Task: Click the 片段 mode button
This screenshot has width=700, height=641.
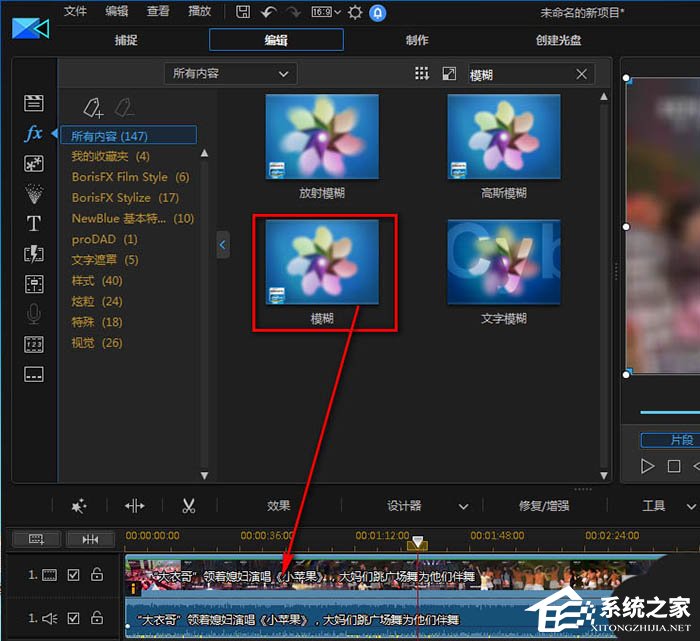Action: click(x=670, y=440)
